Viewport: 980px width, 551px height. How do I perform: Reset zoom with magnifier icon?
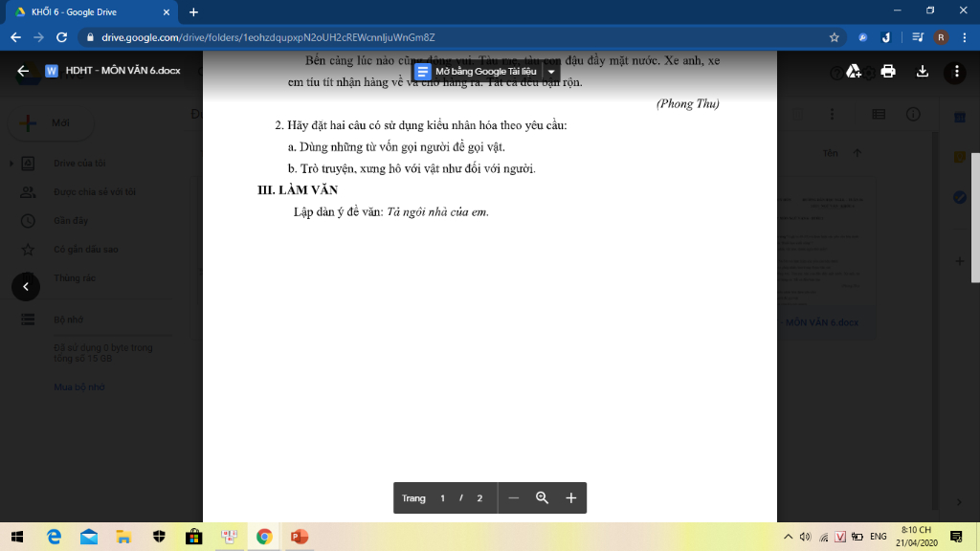click(x=542, y=497)
